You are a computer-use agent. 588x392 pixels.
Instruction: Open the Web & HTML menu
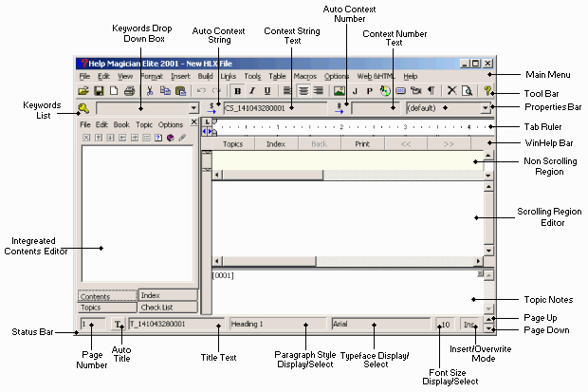[x=376, y=77]
